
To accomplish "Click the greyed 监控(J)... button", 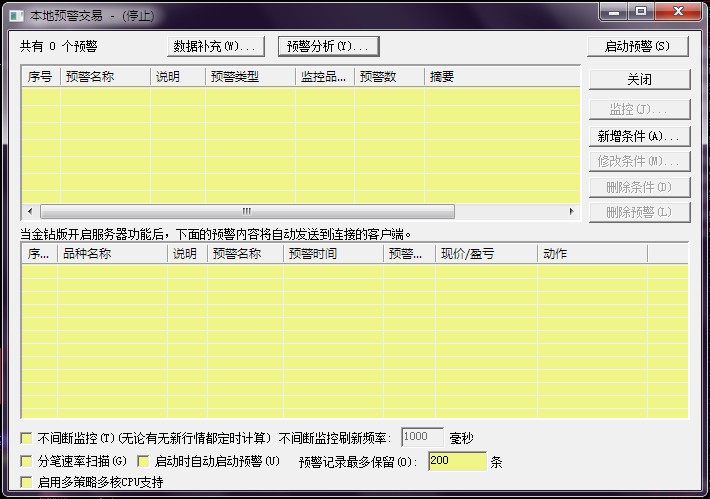I will tap(639, 109).
